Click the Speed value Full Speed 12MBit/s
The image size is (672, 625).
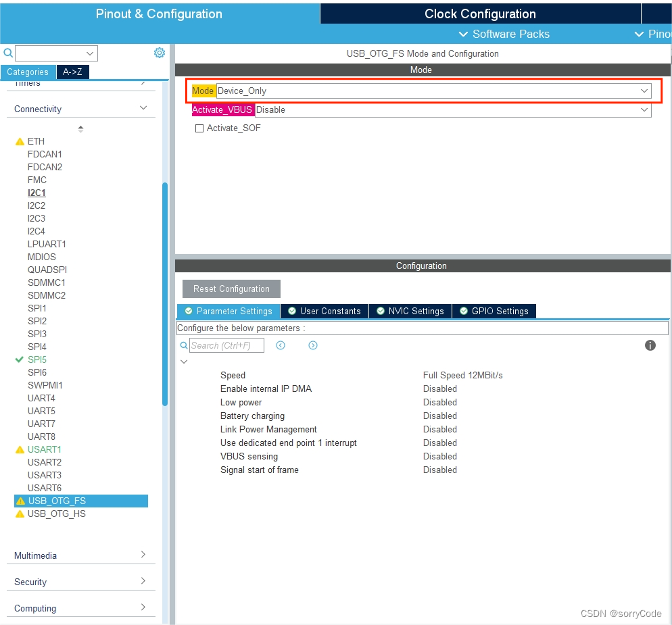[x=462, y=375]
